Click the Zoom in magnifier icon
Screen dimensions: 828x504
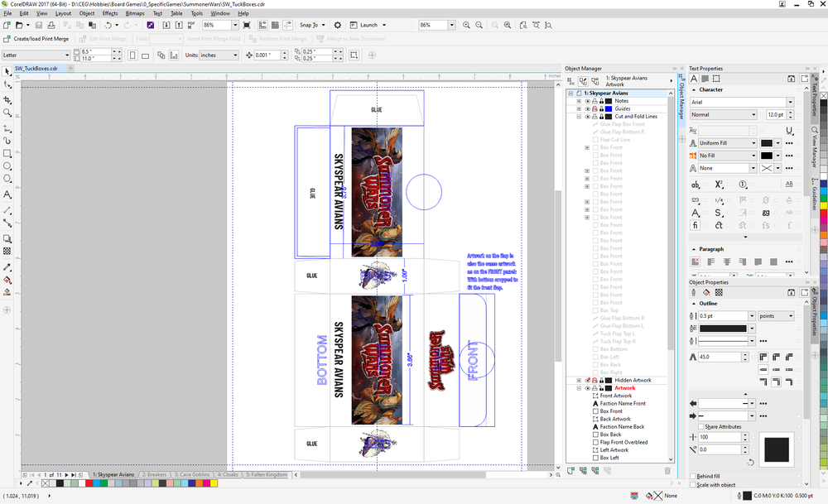coord(466,25)
